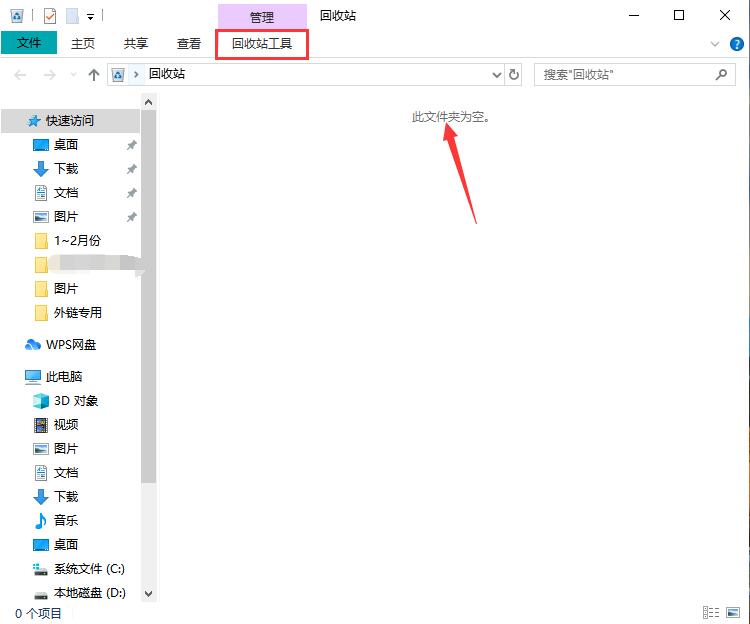Screen dimensions: 750x624
Task: Switch to details view icon
Action: [x=711, y=613]
